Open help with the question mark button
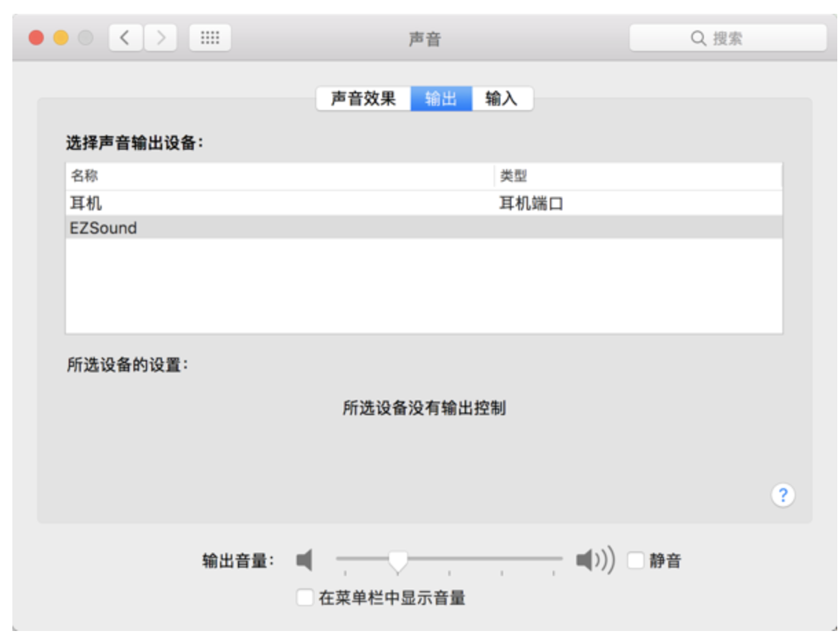The height and width of the screenshot is (642, 840). [782, 495]
